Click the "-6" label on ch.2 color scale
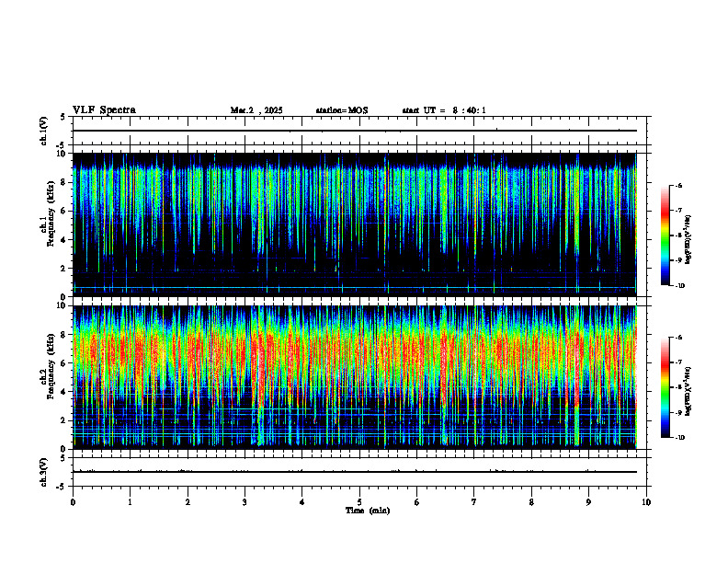Image resolution: width=728 pixels, height=563 pixels. click(x=678, y=338)
